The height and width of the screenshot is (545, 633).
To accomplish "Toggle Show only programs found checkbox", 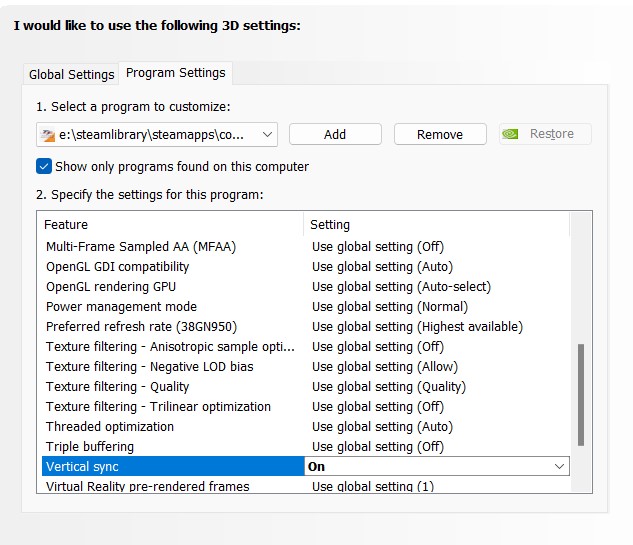I will [44, 166].
